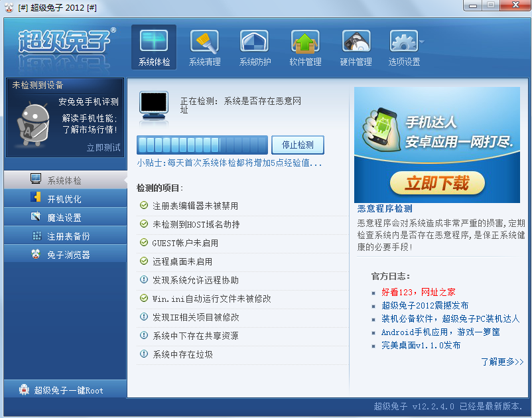This screenshot has height=418, width=532.
Task: Select 魔法设置 in the sidebar
Action: pos(65,217)
